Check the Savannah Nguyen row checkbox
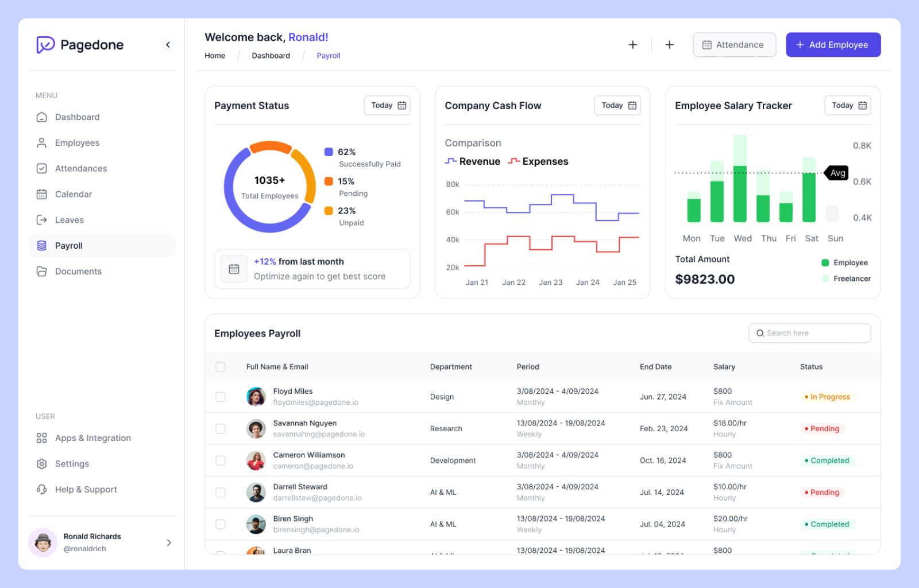 [x=221, y=429]
